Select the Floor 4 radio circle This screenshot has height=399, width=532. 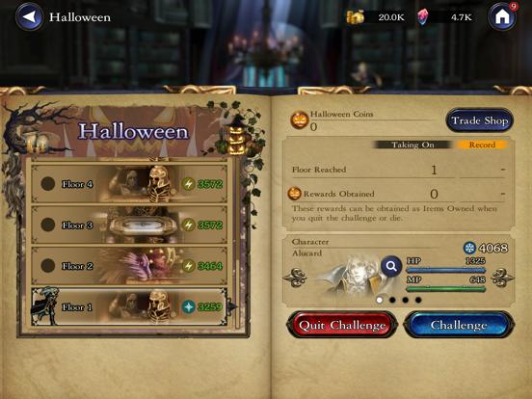(x=48, y=184)
